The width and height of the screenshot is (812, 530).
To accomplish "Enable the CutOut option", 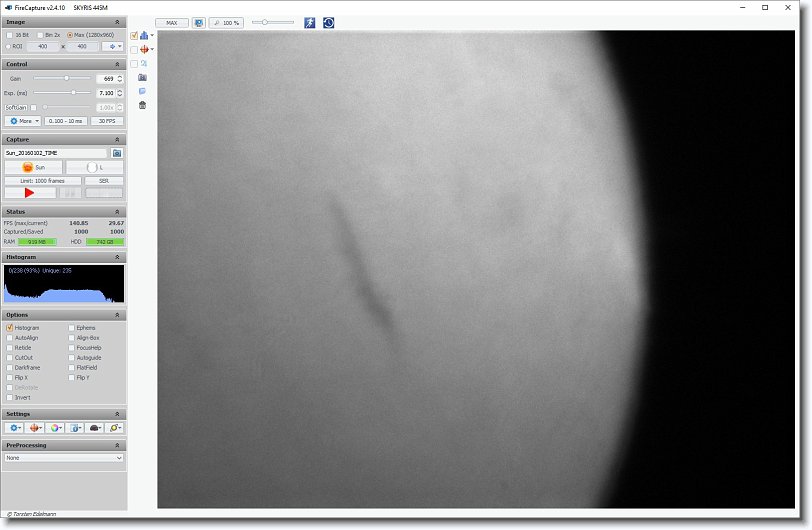I will (x=9, y=357).
